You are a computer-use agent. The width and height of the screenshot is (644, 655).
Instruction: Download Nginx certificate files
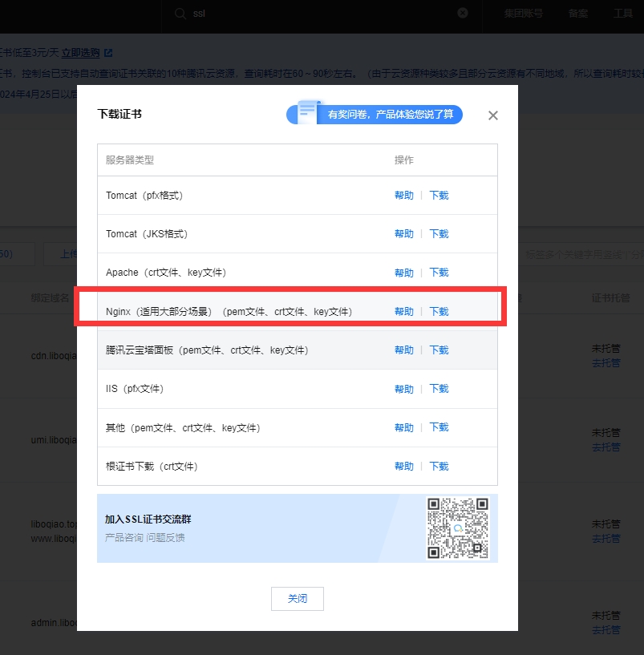[x=439, y=312]
